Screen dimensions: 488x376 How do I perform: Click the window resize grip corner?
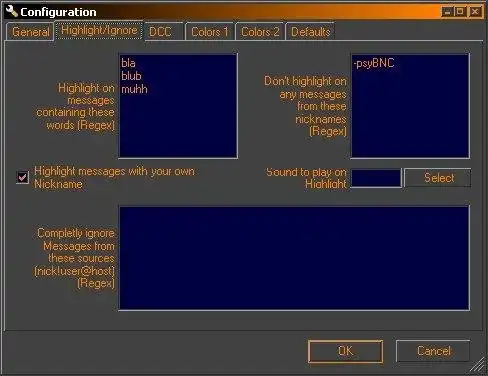pos(478,365)
